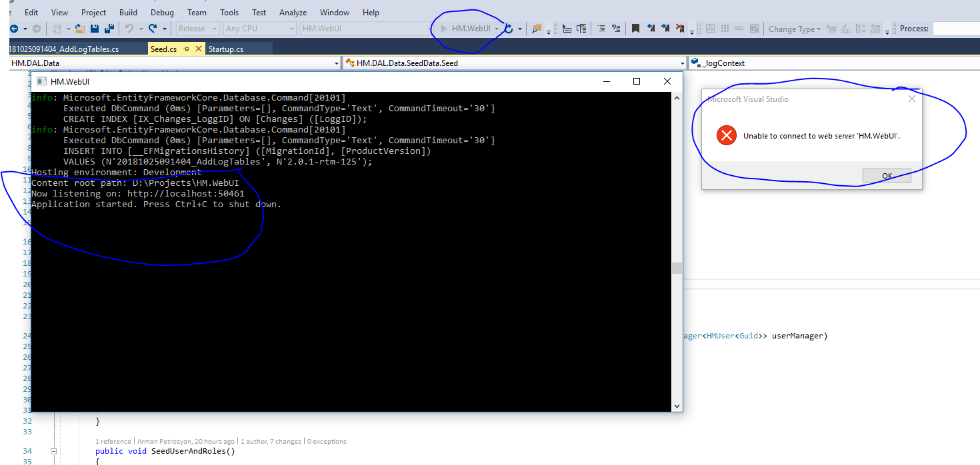Click the console window scrollbar thumb

(x=677, y=268)
